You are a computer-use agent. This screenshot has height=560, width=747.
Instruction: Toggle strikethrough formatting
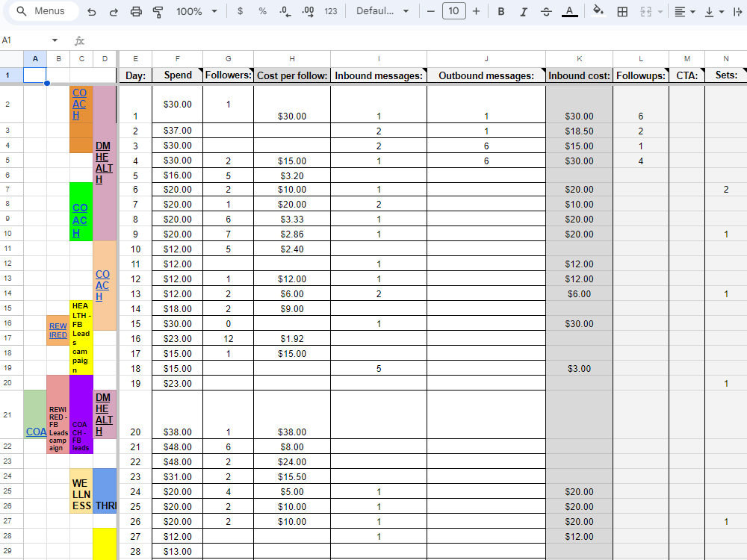[x=546, y=11]
